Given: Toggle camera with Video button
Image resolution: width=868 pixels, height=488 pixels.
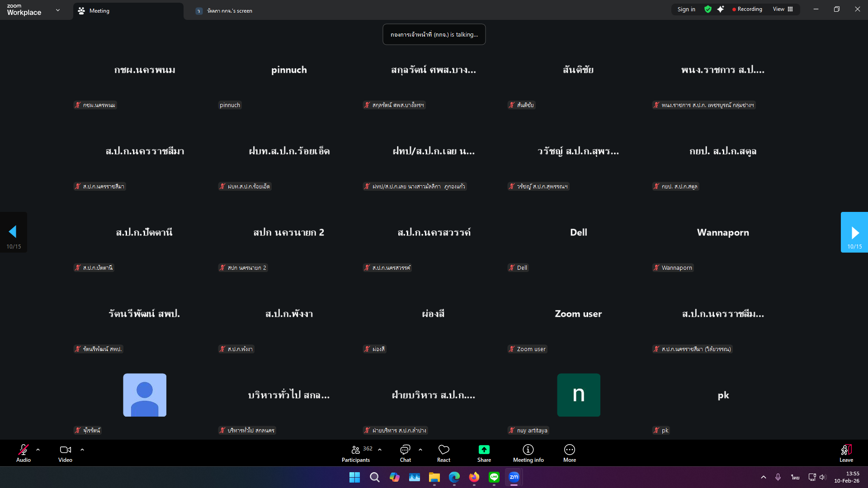Looking at the screenshot, I should pyautogui.click(x=65, y=450).
